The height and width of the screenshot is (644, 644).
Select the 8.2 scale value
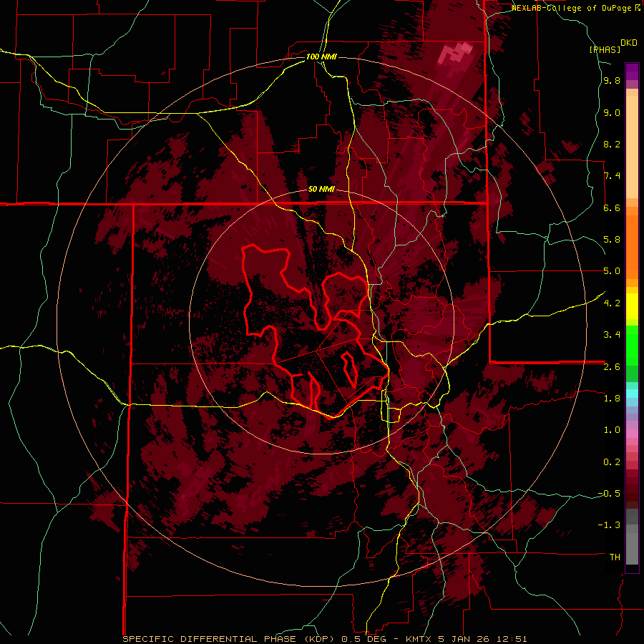click(612, 144)
